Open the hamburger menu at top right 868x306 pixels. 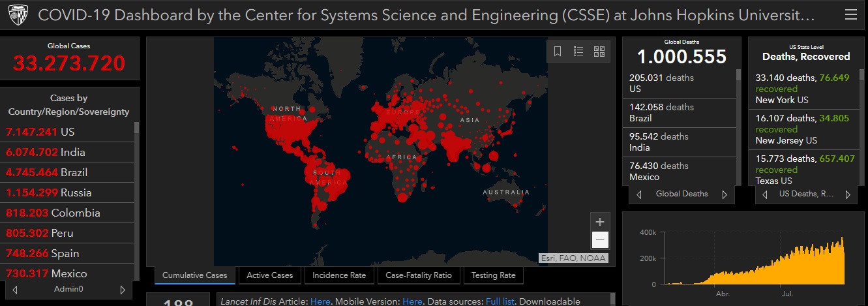[850, 14]
